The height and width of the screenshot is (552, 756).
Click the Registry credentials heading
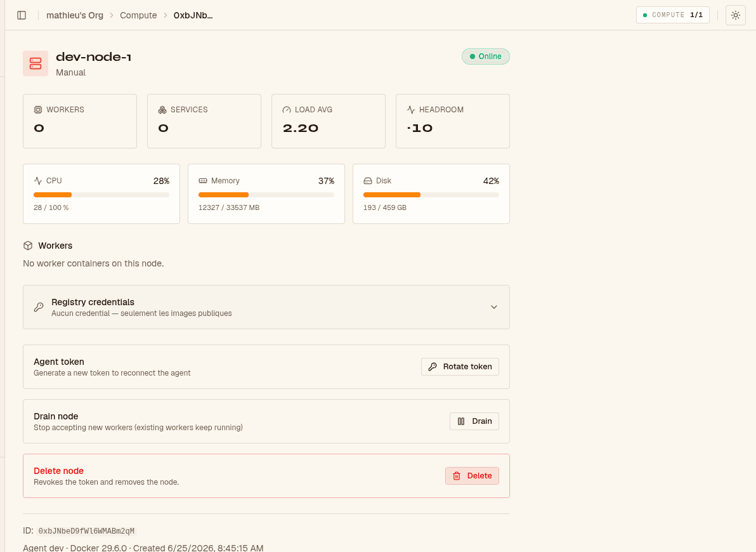pos(93,302)
